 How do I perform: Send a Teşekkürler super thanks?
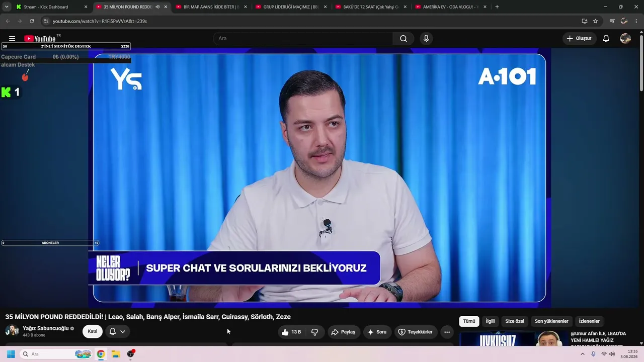415,332
